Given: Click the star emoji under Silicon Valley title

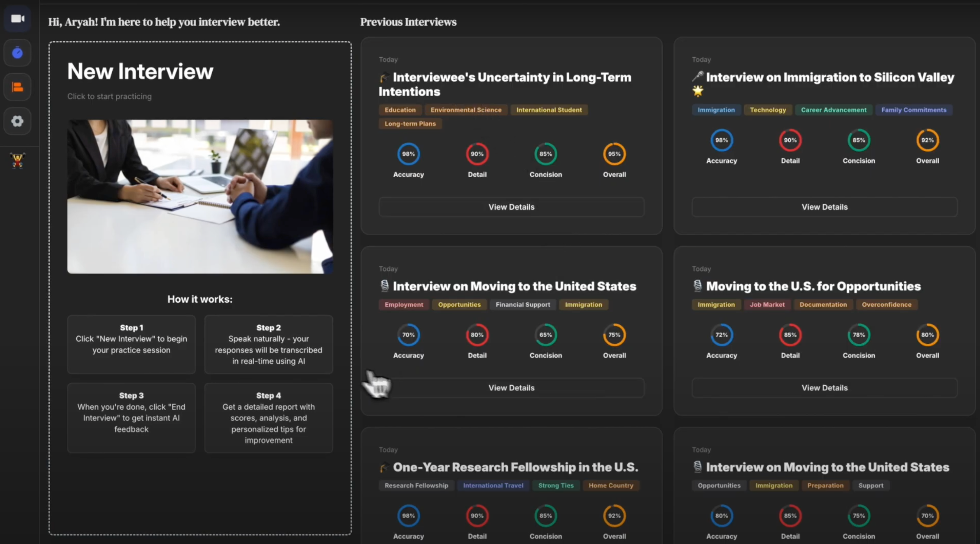Looking at the screenshot, I should pos(698,91).
